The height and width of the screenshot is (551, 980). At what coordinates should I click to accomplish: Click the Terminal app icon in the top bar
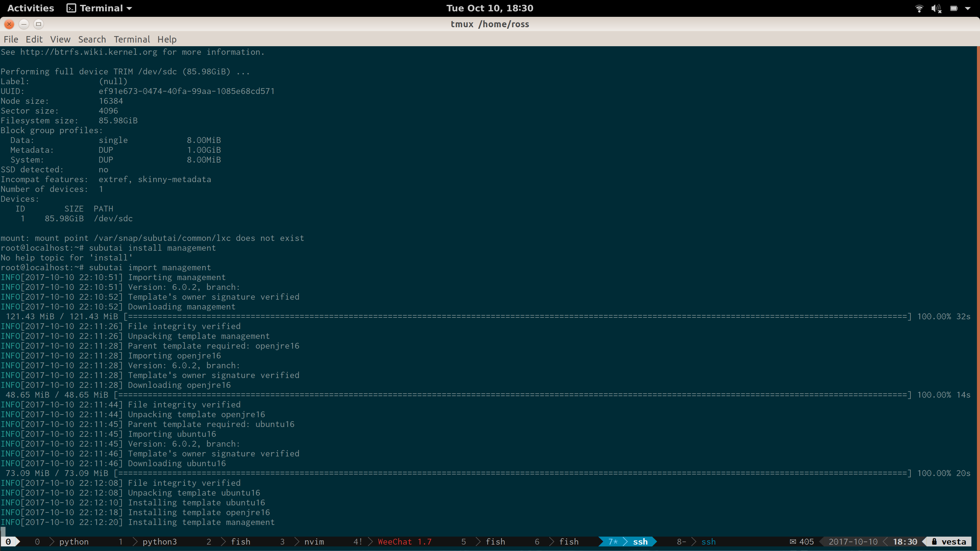tap(71, 8)
